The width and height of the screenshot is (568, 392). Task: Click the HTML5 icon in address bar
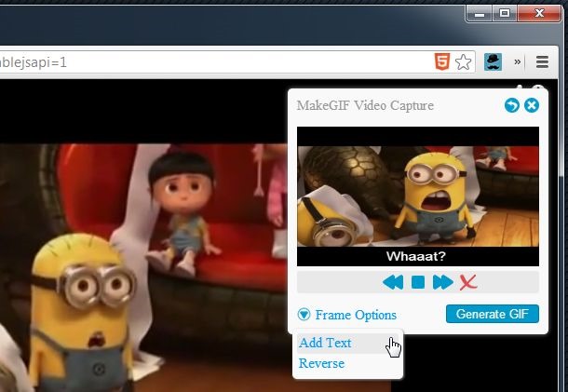[442, 61]
